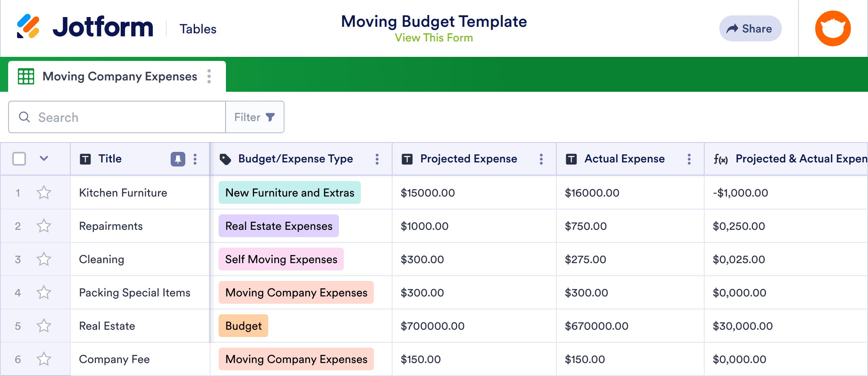Open View This Form link
The width and height of the screenshot is (868, 376).
[x=434, y=38]
